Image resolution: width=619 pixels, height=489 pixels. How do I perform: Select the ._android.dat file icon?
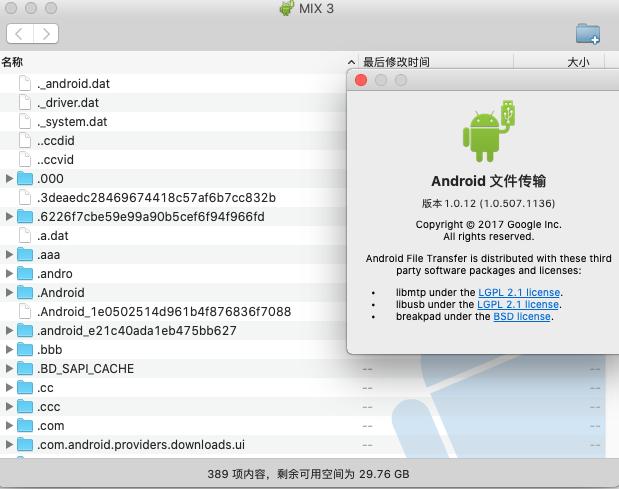click(25, 83)
